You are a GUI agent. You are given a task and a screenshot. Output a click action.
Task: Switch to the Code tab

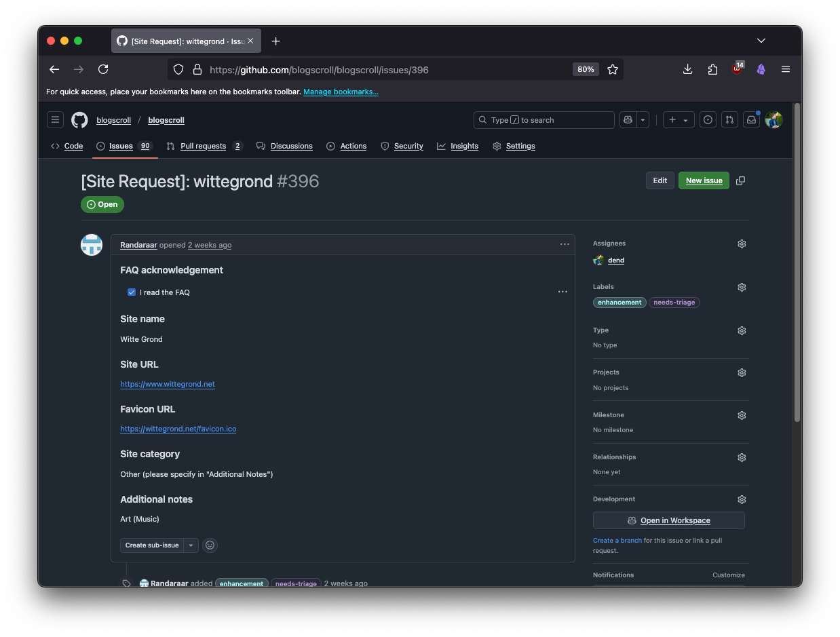[x=67, y=146]
